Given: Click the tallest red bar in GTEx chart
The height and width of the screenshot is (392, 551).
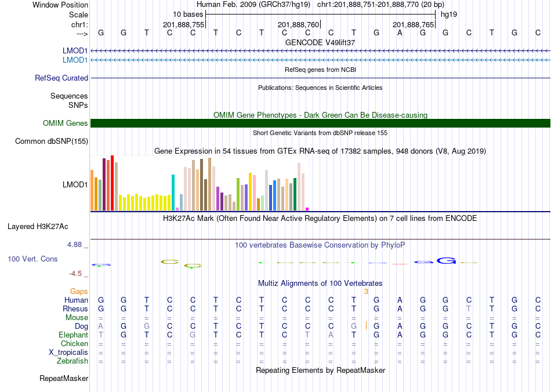Looking at the screenshot, I should point(112,183).
